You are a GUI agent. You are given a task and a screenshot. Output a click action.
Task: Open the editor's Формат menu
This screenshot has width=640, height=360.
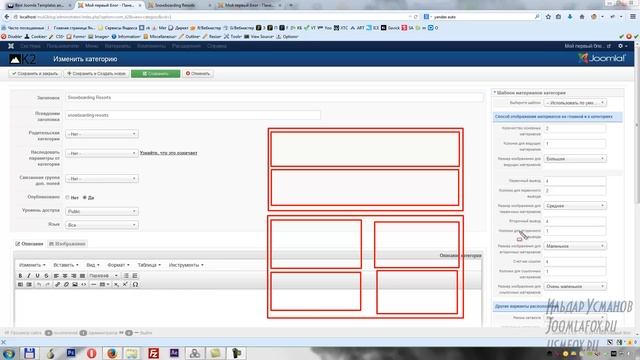pos(118,265)
